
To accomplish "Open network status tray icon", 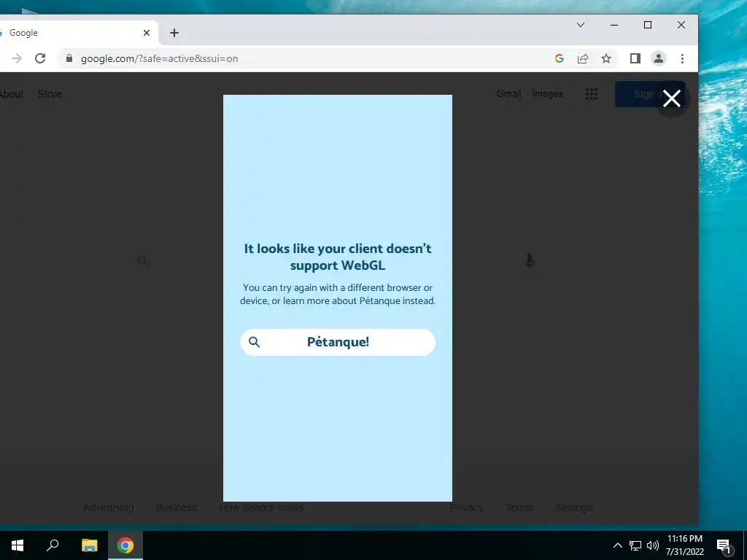I will (635, 545).
